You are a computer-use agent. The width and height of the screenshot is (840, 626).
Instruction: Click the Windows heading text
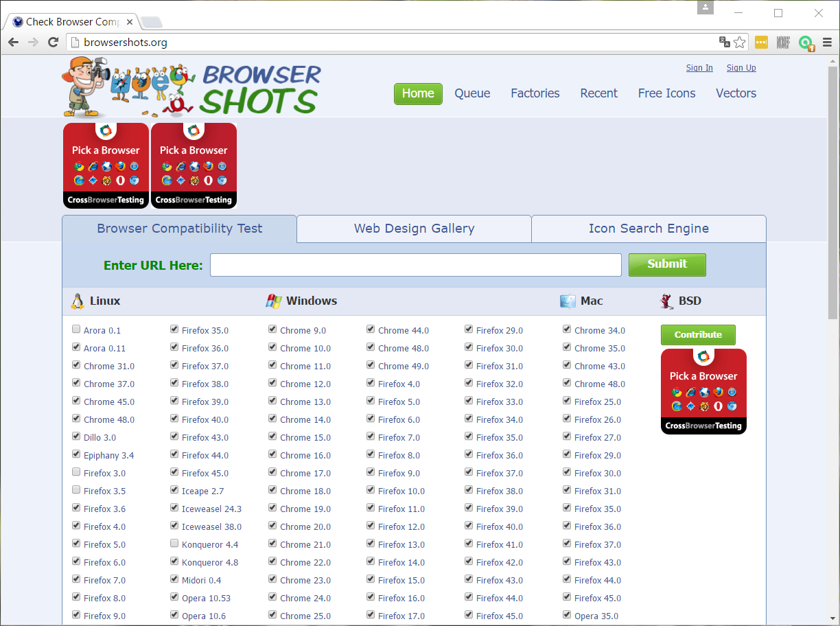coord(312,301)
